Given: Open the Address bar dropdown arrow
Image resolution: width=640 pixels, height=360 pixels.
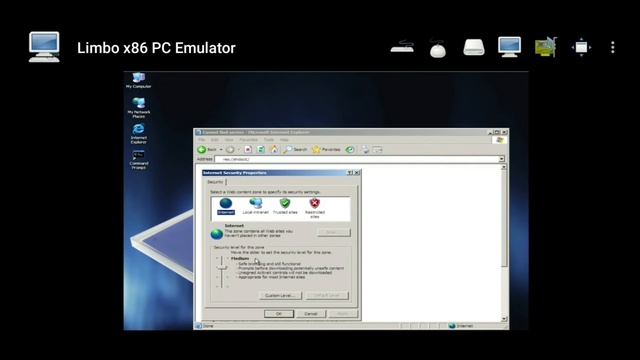Looking at the screenshot, I should coord(502,159).
